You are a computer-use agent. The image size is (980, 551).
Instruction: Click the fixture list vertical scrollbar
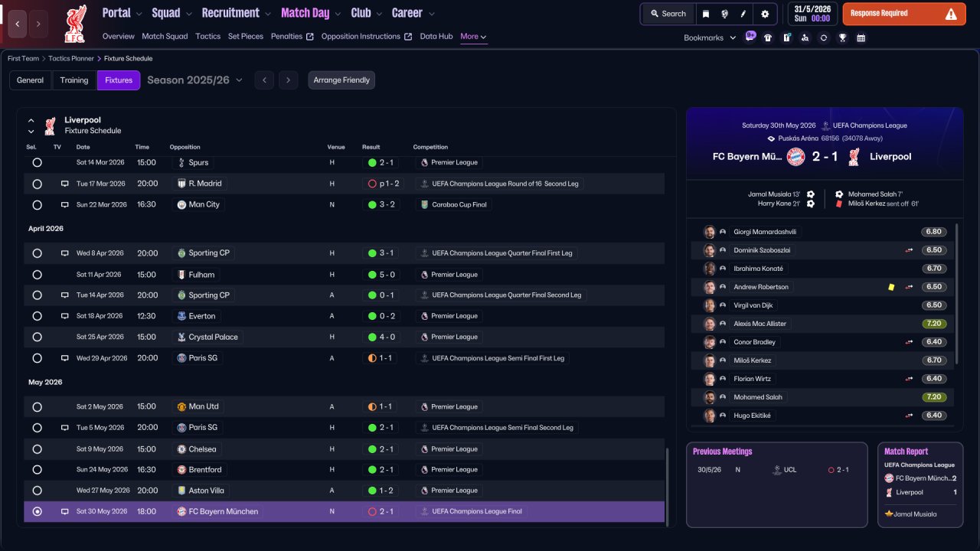668,487
